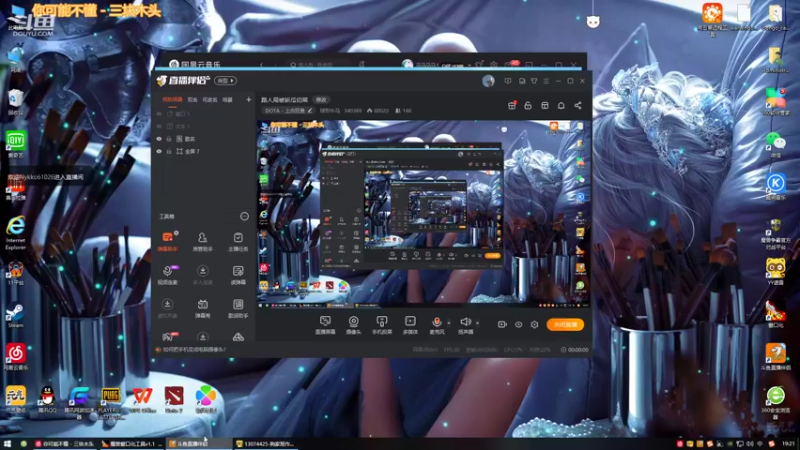Click the record video icon near start button
This screenshot has width=800, height=450.
502,324
